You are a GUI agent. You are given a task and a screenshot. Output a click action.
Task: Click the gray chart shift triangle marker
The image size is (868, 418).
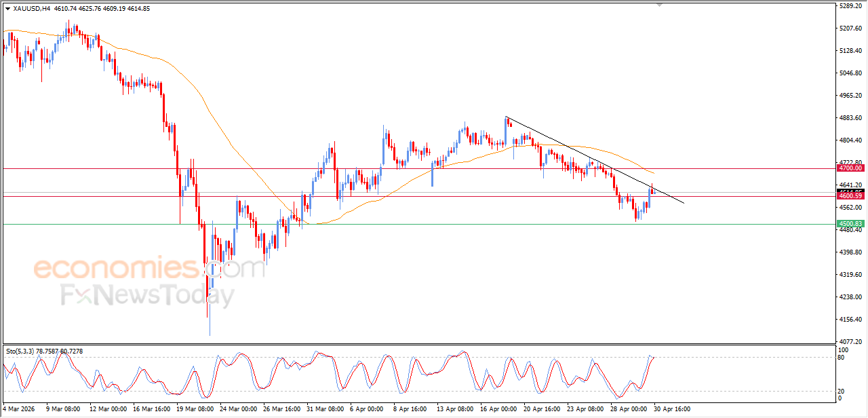pos(660,5)
